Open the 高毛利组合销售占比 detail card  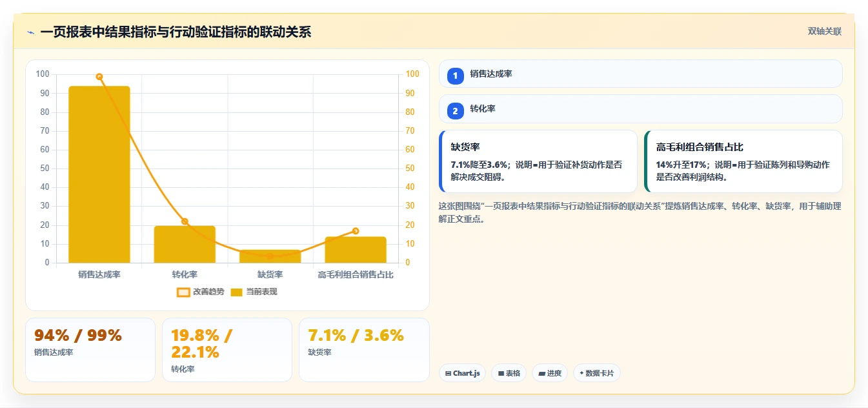tap(743, 161)
